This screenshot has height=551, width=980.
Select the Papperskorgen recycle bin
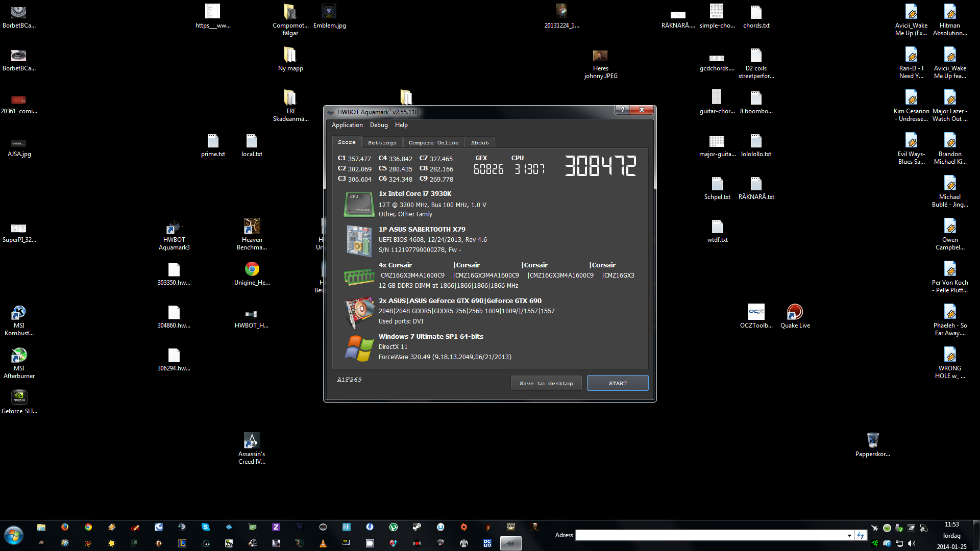pos(872,445)
